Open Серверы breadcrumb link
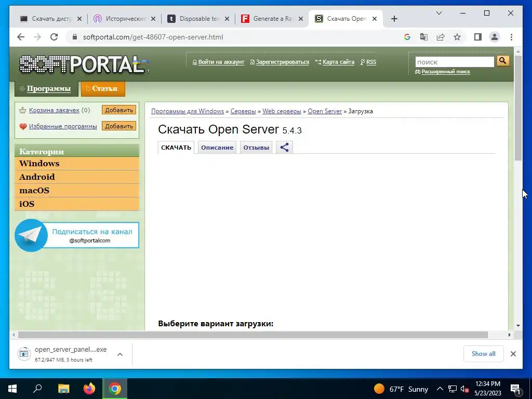 [x=243, y=111]
